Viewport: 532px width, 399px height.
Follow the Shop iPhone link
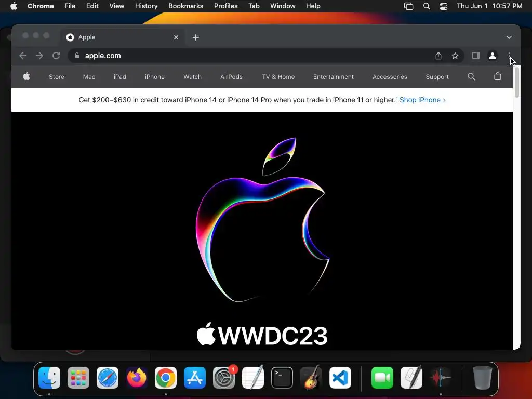coord(422,100)
